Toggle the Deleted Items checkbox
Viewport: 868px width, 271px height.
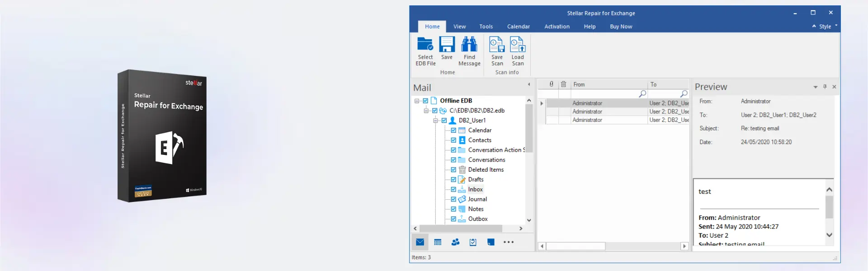click(453, 169)
